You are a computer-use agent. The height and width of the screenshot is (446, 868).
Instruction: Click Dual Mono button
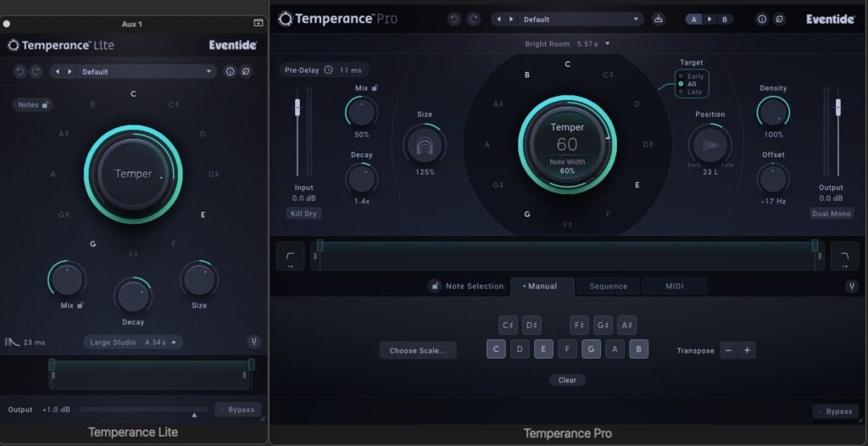click(831, 214)
